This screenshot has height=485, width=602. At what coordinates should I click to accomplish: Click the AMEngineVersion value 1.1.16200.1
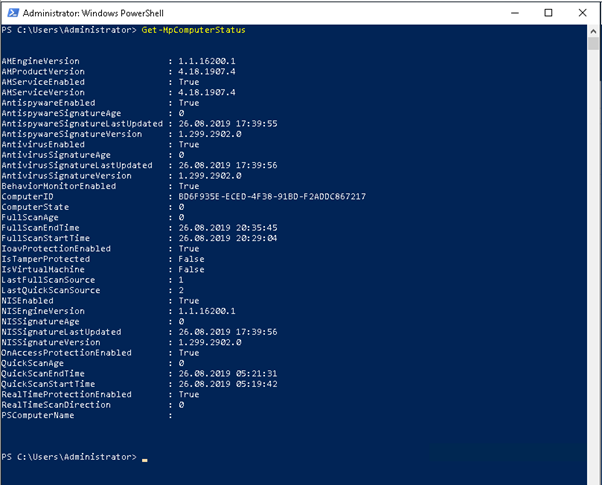[207, 61]
